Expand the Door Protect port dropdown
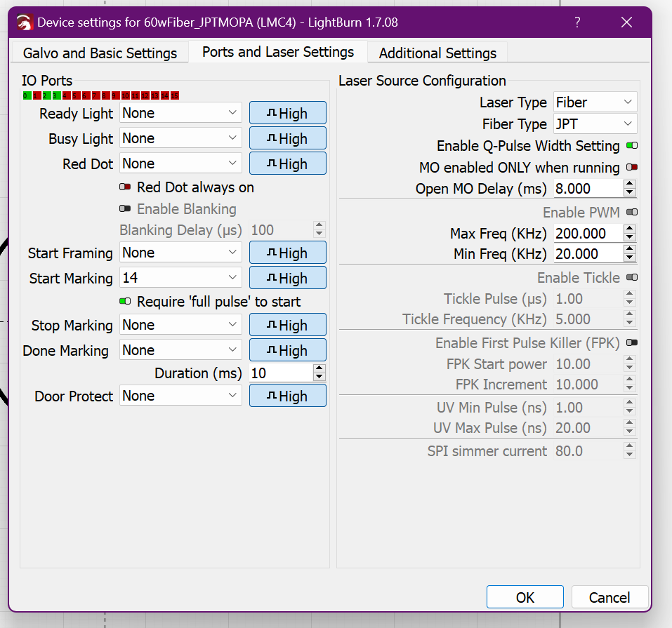Screen dimensions: 672x628 pos(180,396)
